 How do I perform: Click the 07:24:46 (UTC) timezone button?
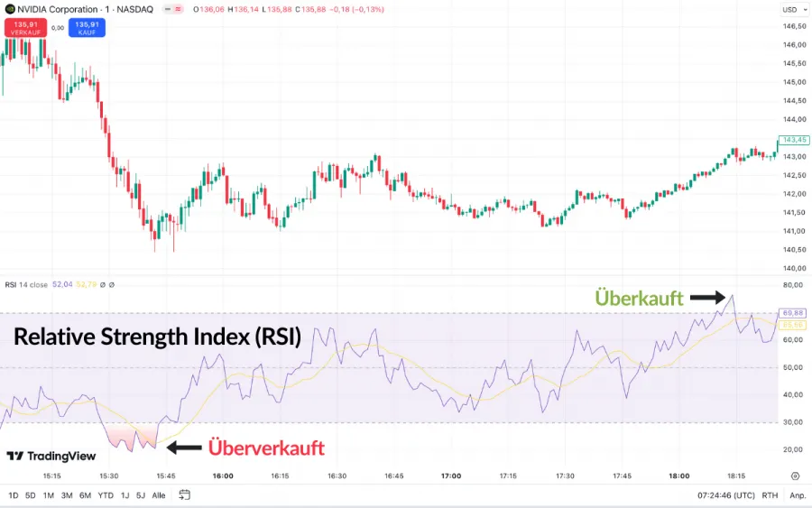726,495
